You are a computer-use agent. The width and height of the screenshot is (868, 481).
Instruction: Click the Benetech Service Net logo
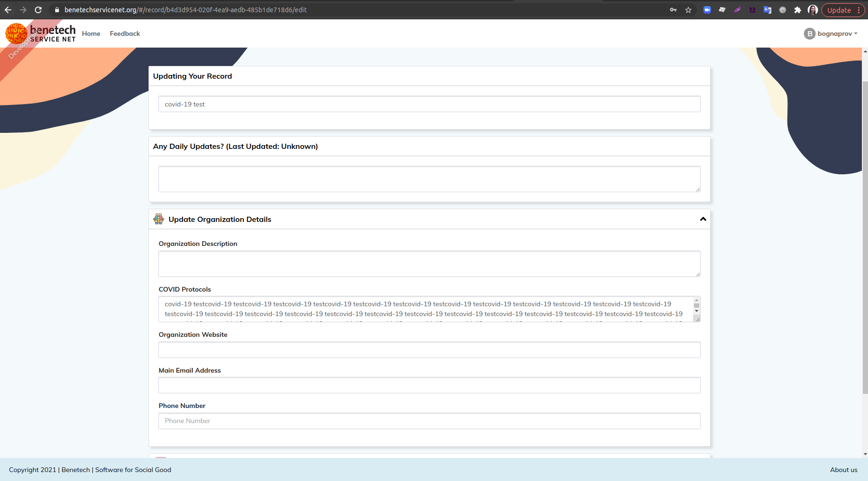tap(40, 33)
